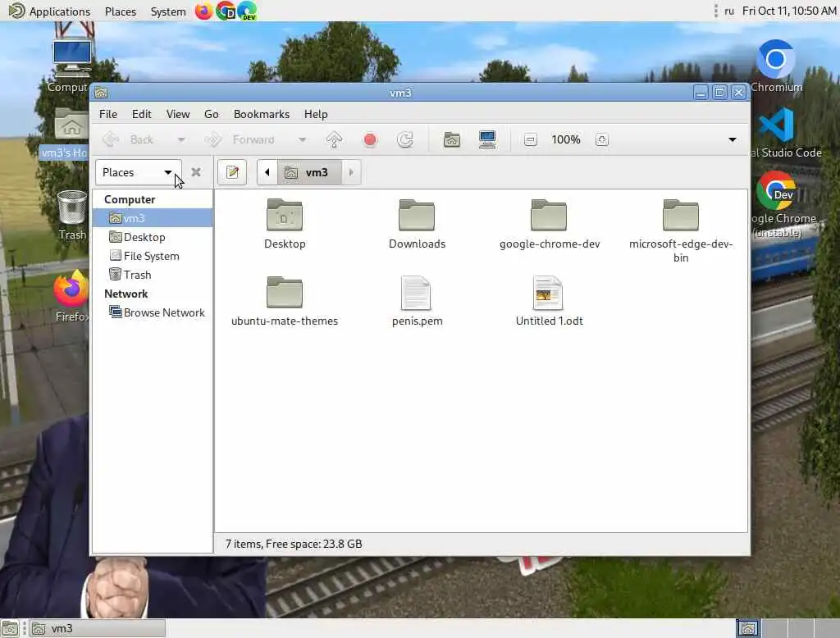Reload the current folder view
This screenshot has height=638, width=840.
[x=405, y=139]
